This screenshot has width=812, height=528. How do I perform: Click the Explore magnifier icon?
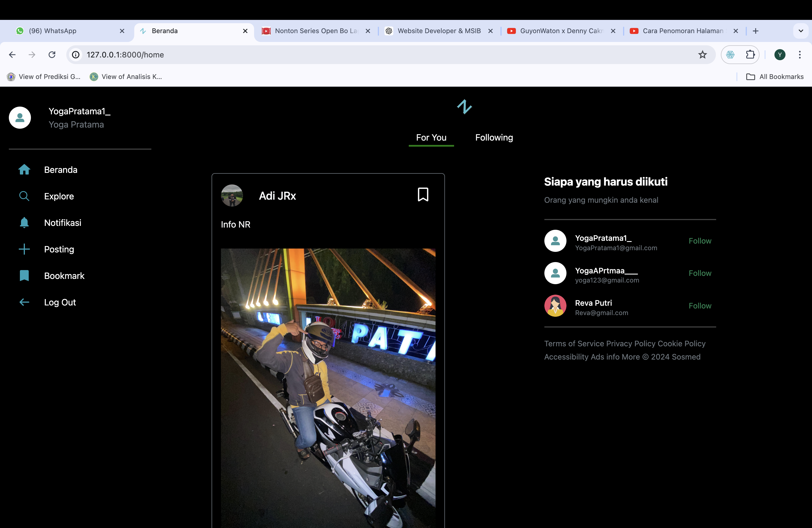click(x=24, y=196)
